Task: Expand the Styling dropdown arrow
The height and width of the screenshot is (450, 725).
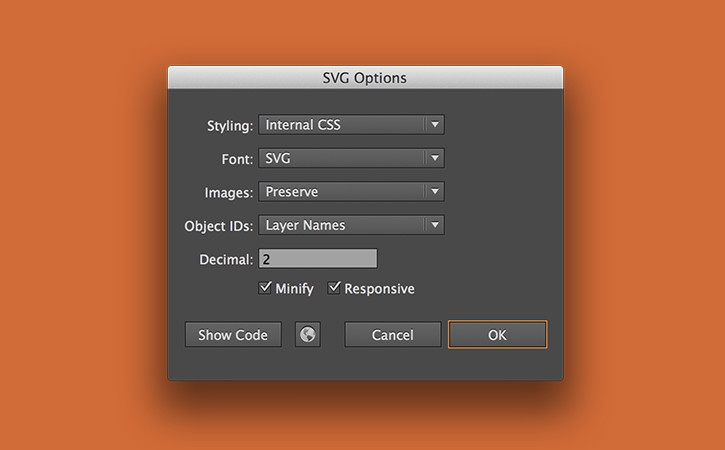Action: click(433, 125)
